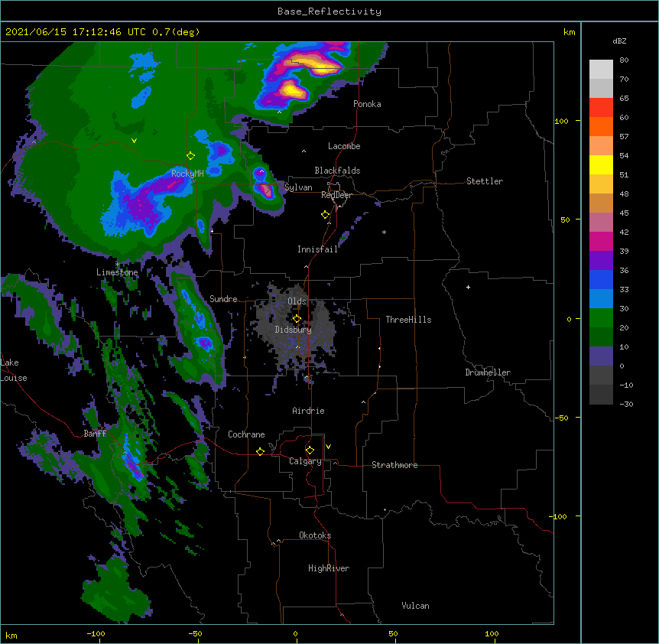Click the Didsbury town label
This screenshot has width=659, height=644.
[294, 330]
